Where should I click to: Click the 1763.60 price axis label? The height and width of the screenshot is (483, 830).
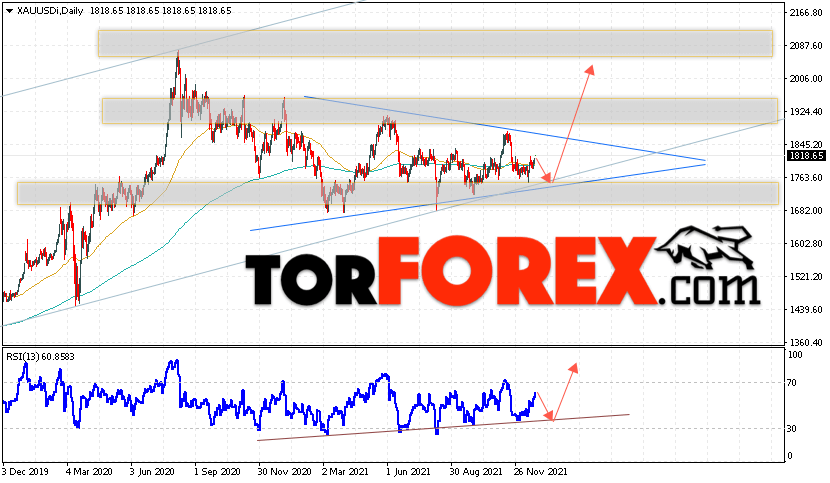[806, 177]
